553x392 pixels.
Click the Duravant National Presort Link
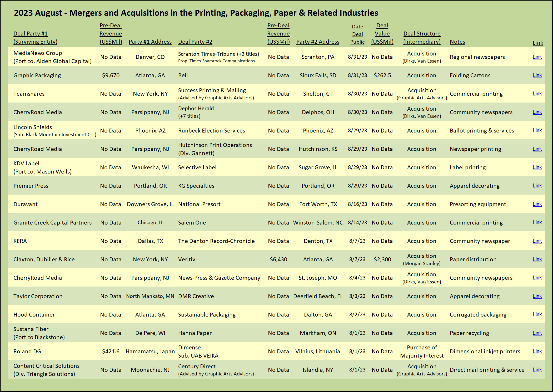click(x=537, y=204)
